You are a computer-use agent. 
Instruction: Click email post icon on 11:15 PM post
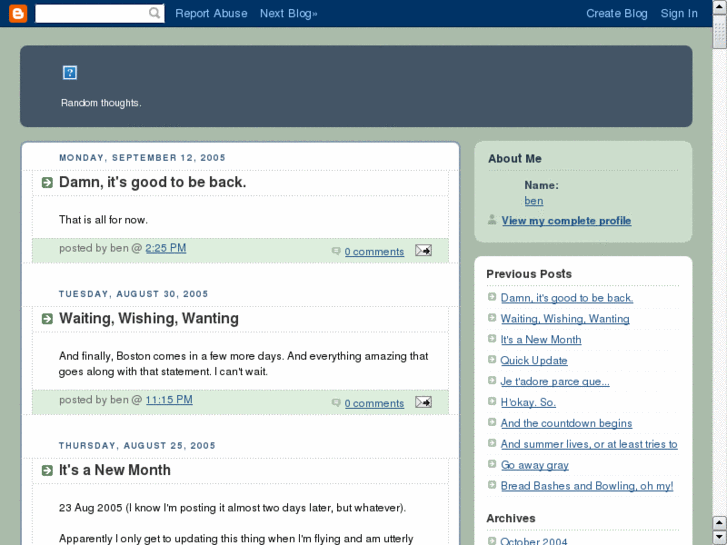click(x=423, y=402)
